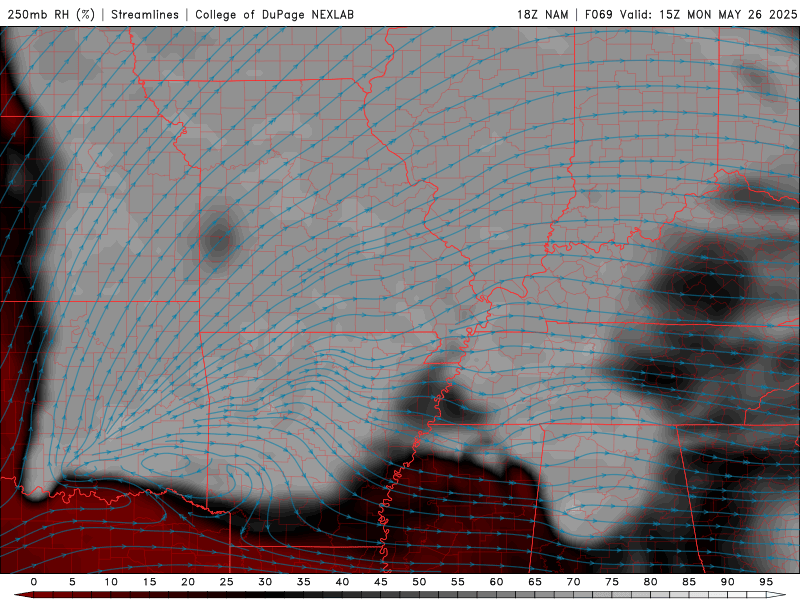
Task: Click the 'Streamlines' label in header
Action: (x=145, y=14)
